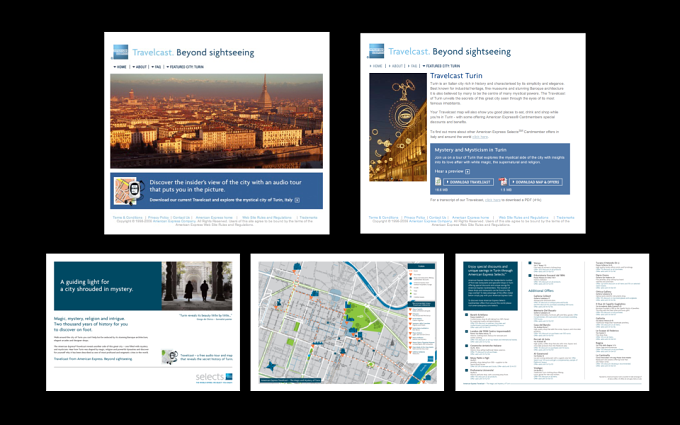Screen dimensions: 680x425
Task: Click the play icon next to Hear a preview
Action: pos(468,172)
